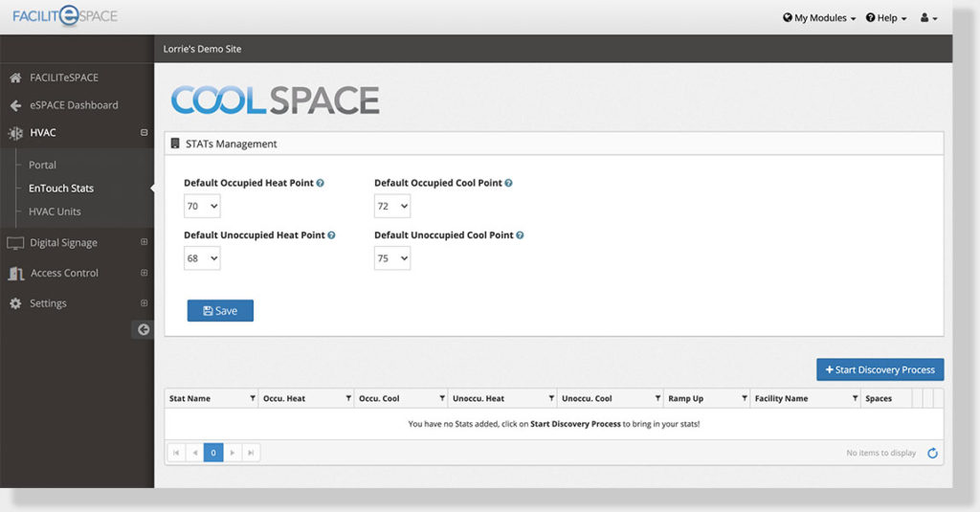Click the STATs Management panel icon
This screenshot has height=512, width=980.
point(175,144)
